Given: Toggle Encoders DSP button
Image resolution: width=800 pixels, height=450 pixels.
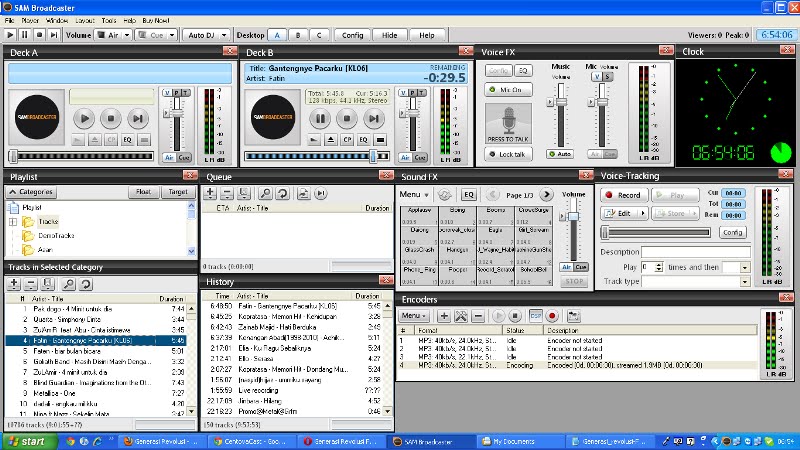Looking at the screenshot, I should (x=536, y=316).
